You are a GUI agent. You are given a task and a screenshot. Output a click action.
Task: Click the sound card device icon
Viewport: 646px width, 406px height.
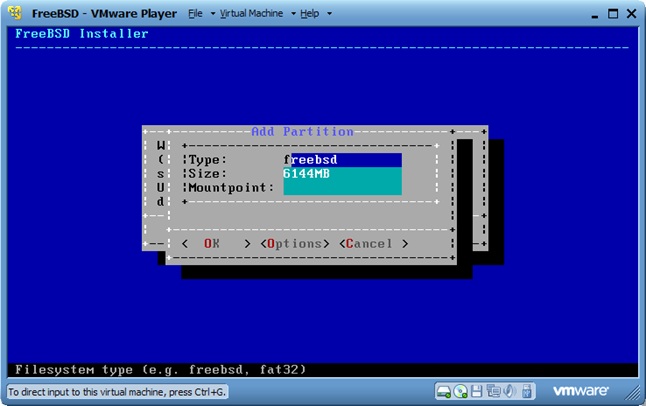pyautogui.click(x=509, y=391)
